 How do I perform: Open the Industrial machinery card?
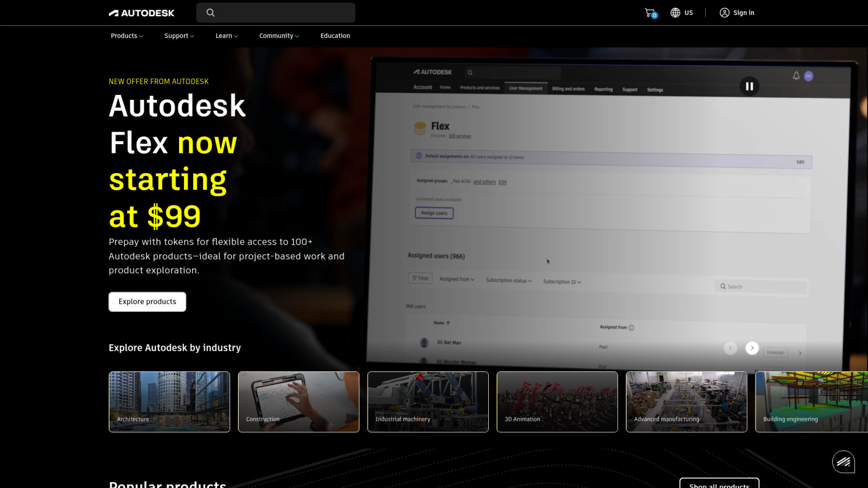click(x=428, y=402)
